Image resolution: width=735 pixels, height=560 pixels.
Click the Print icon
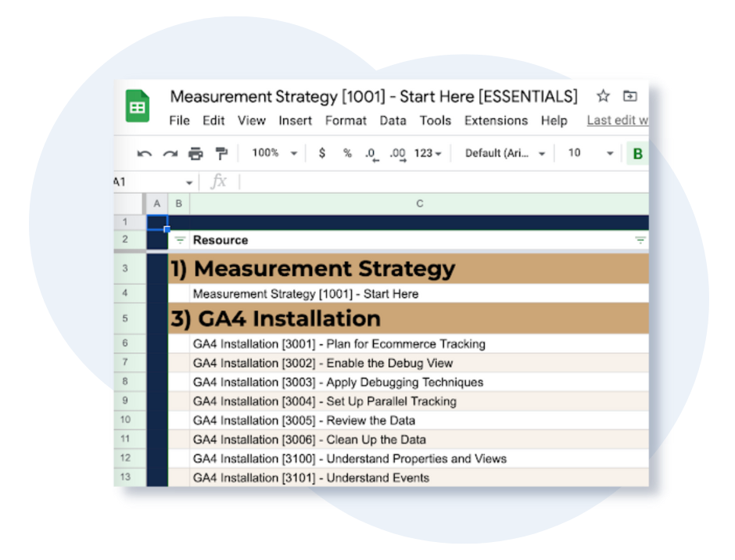coord(195,153)
